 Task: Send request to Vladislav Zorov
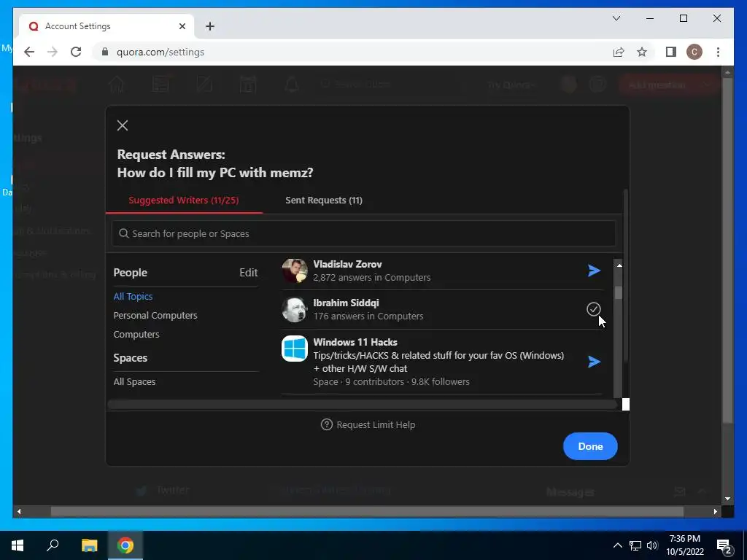[x=594, y=271]
